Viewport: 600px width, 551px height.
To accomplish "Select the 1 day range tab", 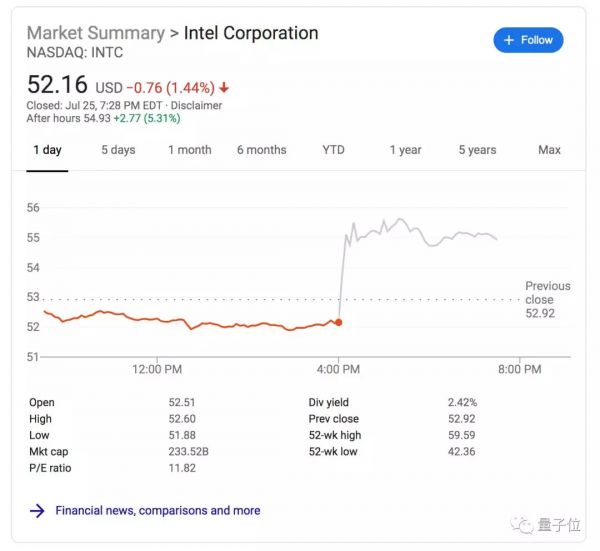I will (x=47, y=150).
